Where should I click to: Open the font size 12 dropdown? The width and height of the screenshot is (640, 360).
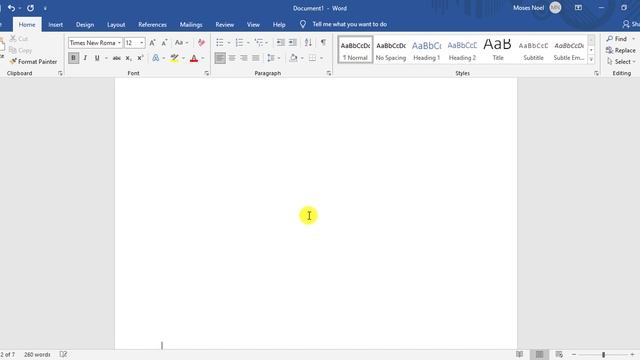tap(142, 42)
